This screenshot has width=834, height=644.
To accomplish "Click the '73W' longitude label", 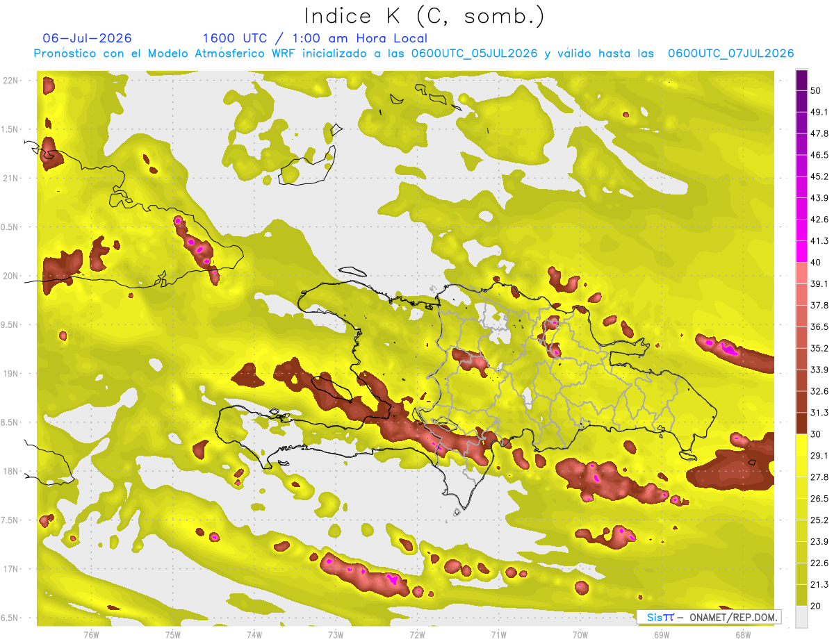I will tap(336, 634).
